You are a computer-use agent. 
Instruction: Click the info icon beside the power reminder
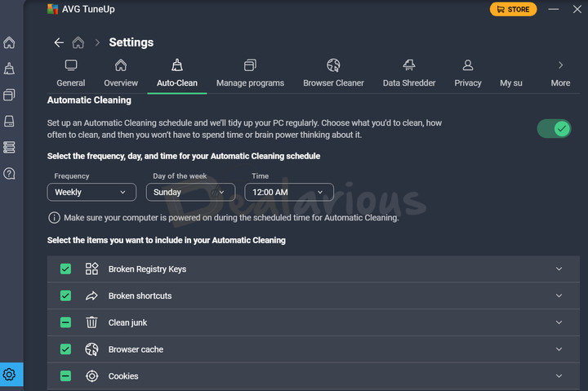click(54, 218)
